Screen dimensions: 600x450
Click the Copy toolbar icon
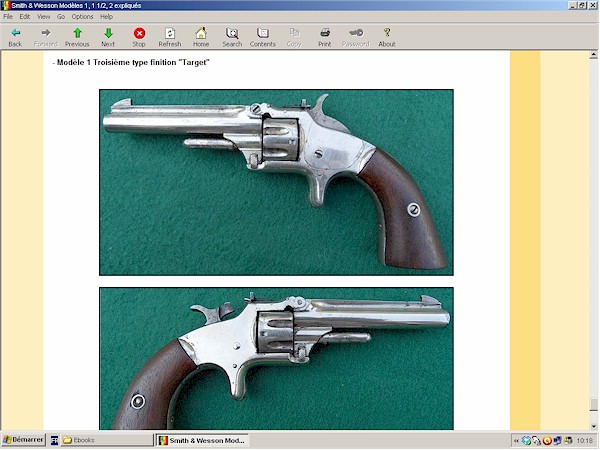pos(294,37)
